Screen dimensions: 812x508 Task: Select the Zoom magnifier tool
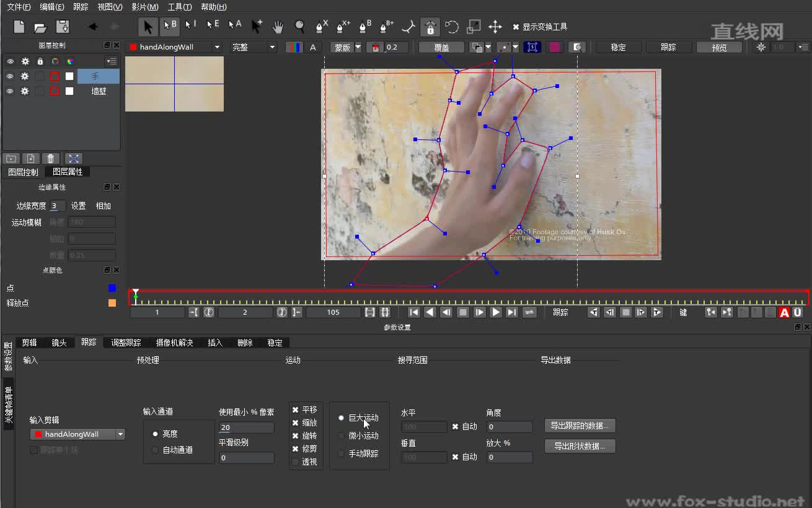[299, 27]
